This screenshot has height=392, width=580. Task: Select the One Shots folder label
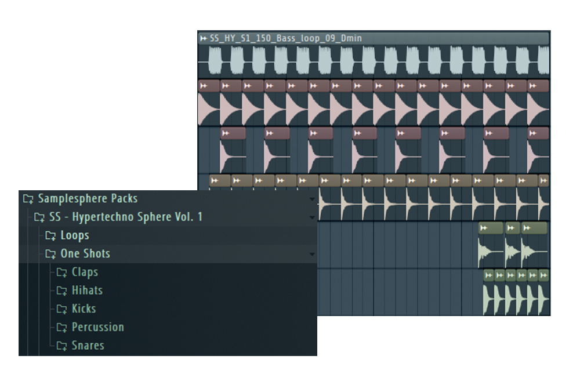[x=85, y=254]
